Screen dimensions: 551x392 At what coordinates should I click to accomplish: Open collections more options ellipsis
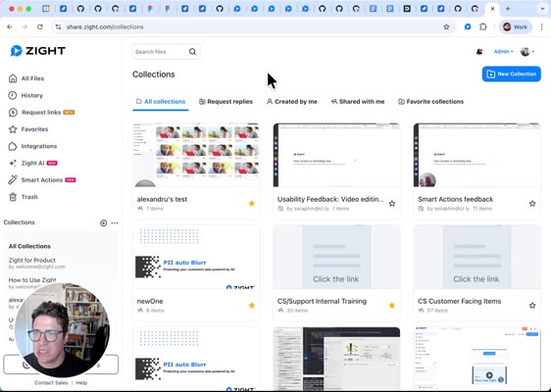[x=115, y=223]
